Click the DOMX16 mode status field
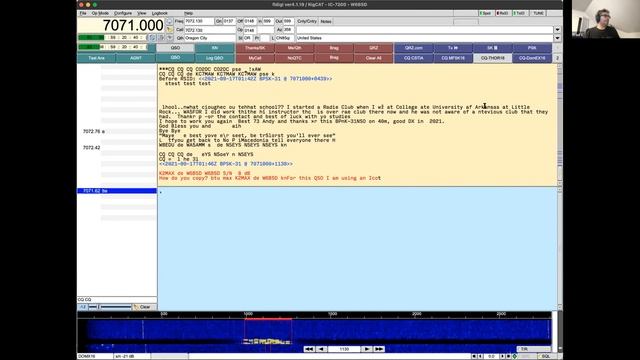The width and height of the screenshot is (640, 360). coord(95,356)
